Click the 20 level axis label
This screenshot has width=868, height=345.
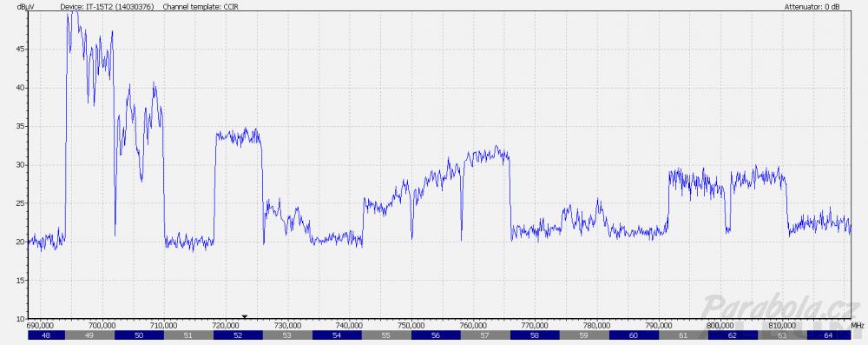point(21,242)
